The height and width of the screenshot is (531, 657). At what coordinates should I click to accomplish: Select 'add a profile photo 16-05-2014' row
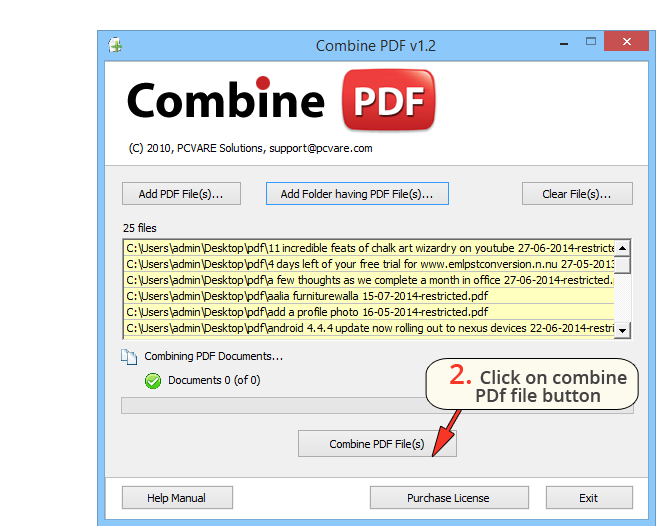370,312
